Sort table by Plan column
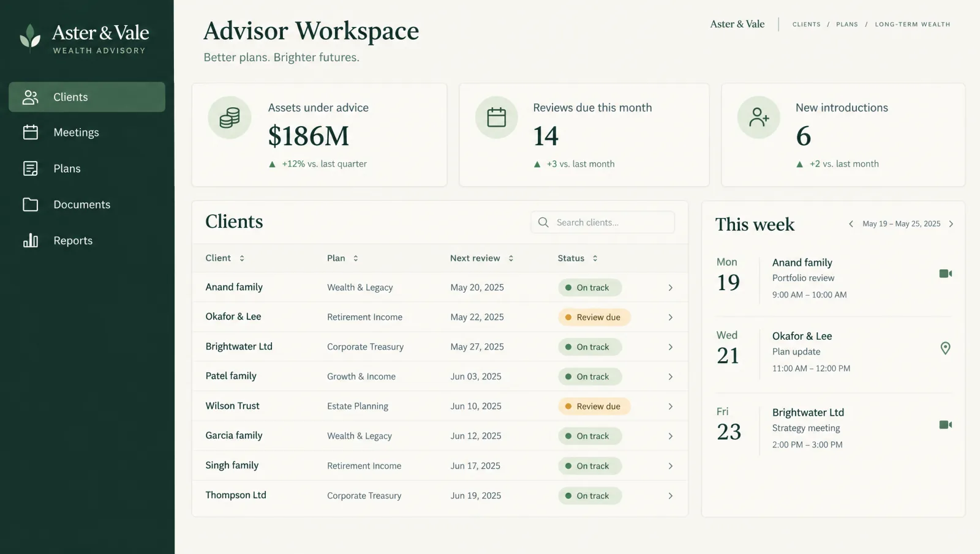Viewport: 980px width, 554px height. coord(355,258)
